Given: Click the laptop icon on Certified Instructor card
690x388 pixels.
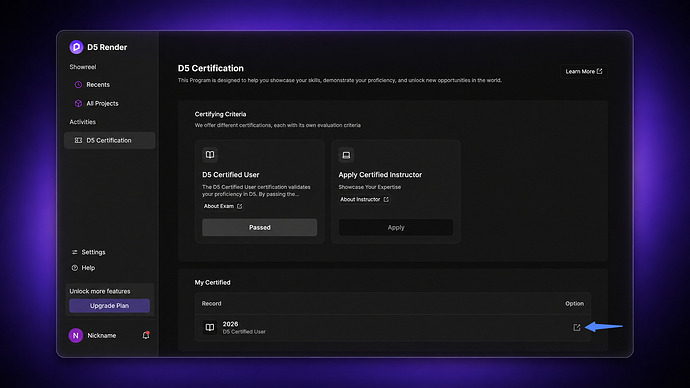Looking at the screenshot, I should [x=346, y=155].
